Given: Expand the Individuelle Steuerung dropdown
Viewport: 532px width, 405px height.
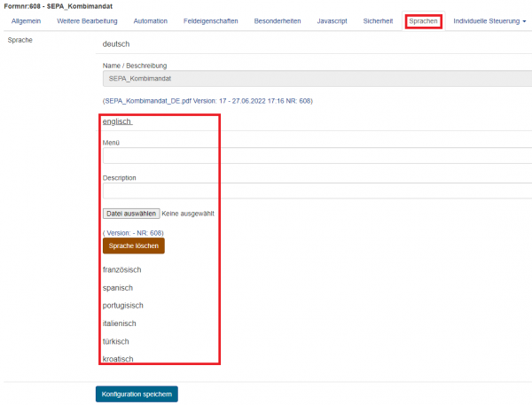Looking at the screenshot, I should [489, 21].
